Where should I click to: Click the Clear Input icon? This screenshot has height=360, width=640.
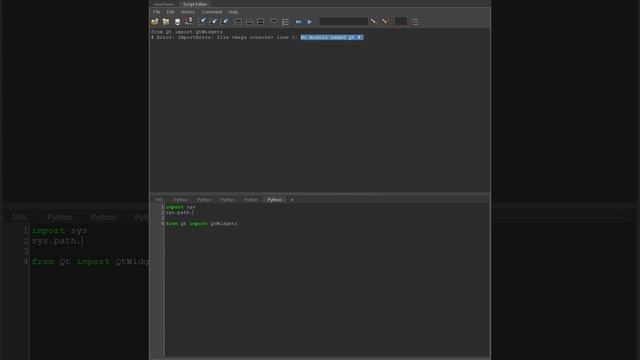213,21
